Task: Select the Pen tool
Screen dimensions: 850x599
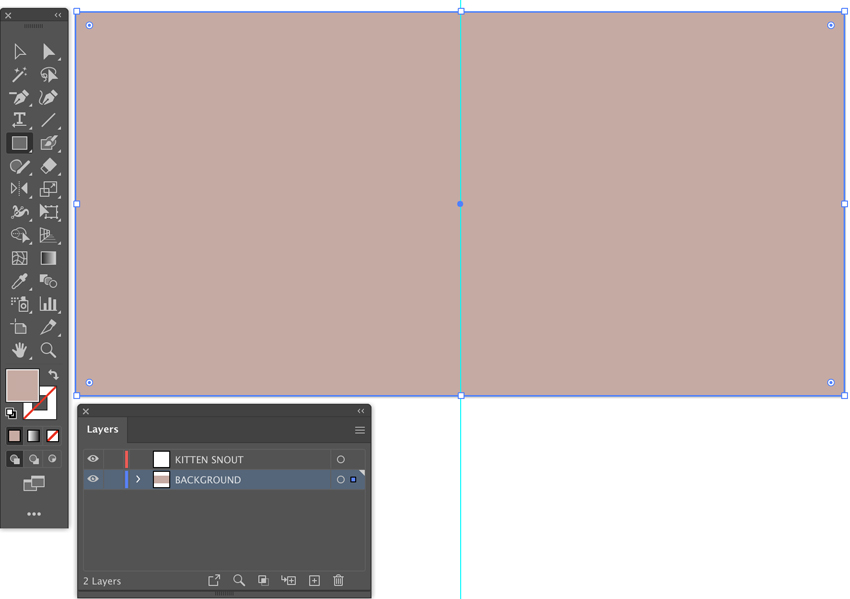Action: pyautogui.click(x=20, y=98)
